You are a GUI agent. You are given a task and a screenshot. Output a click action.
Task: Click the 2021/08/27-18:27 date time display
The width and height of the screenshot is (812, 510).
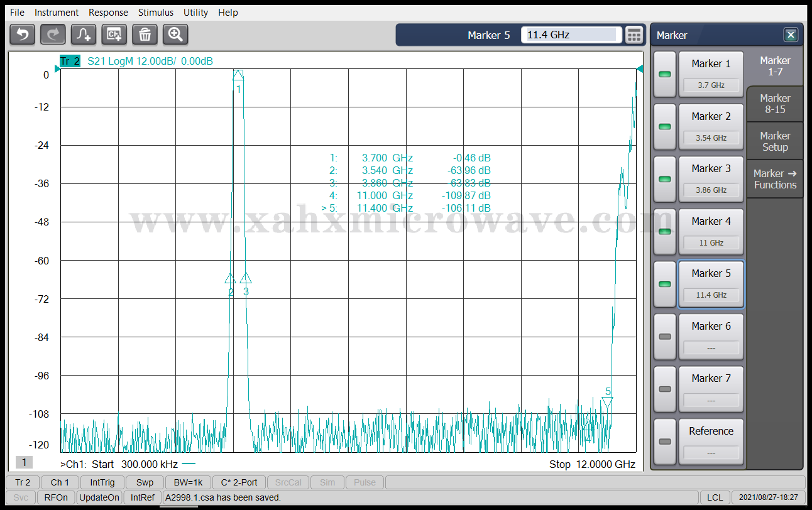coord(767,497)
